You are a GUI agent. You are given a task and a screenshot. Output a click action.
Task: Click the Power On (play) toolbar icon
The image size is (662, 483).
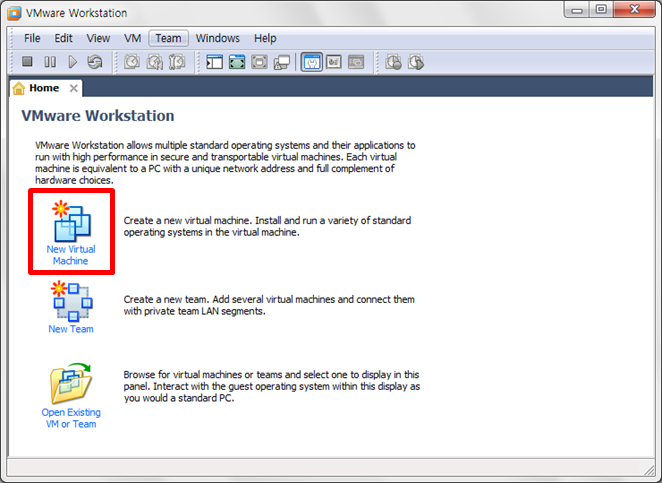tap(73, 62)
